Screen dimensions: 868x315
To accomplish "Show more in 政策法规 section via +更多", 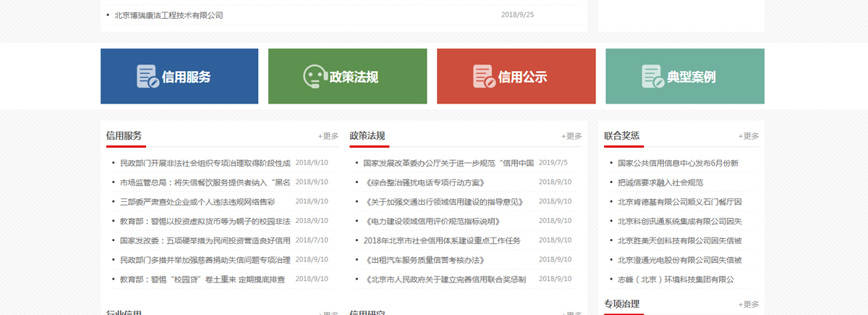I will click(571, 135).
